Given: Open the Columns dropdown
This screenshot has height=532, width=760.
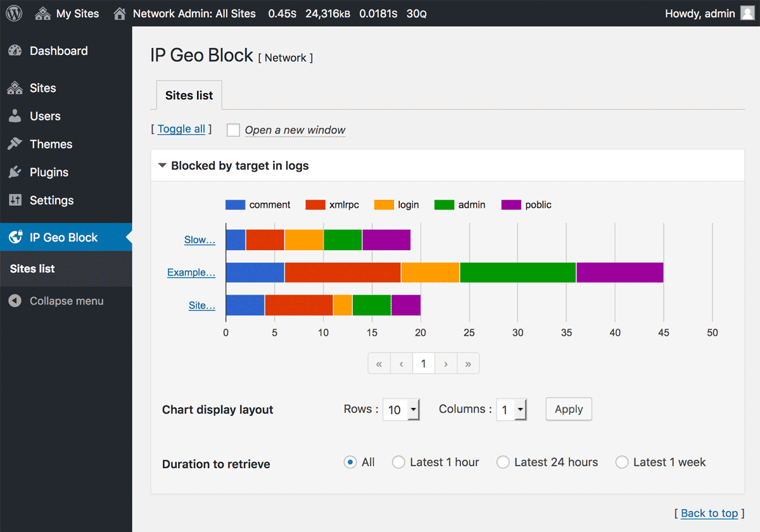Looking at the screenshot, I should 512,410.
